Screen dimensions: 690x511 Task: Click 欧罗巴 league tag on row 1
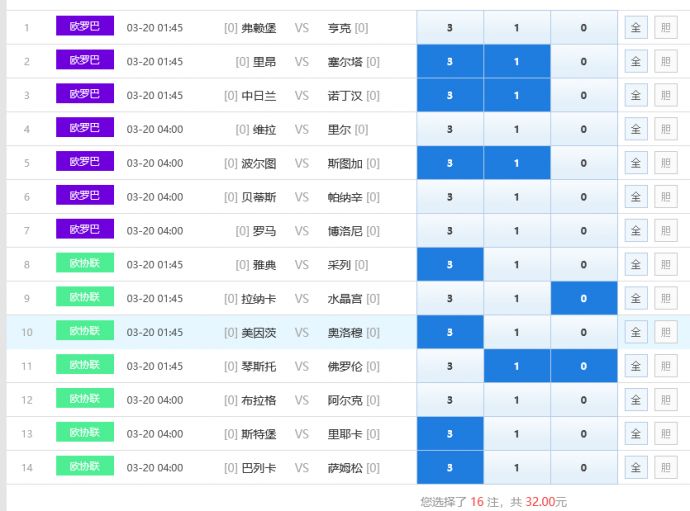(x=85, y=27)
